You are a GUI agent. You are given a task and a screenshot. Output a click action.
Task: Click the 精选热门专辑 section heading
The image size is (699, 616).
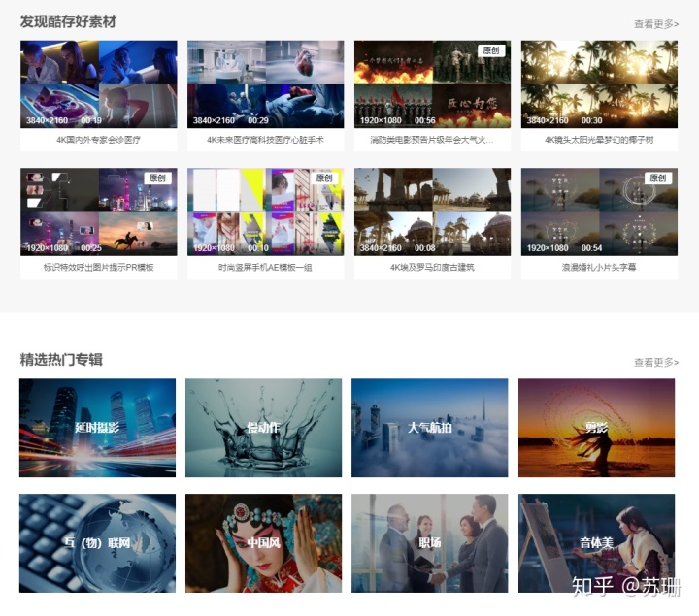tap(61, 360)
